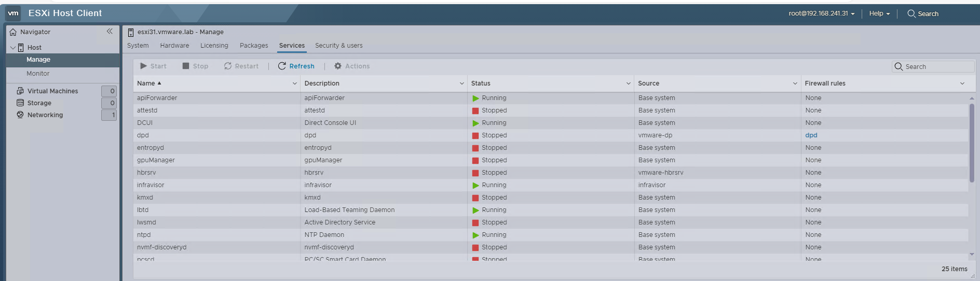Click the green Running icon for infravisor

pyautogui.click(x=475, y=185)
